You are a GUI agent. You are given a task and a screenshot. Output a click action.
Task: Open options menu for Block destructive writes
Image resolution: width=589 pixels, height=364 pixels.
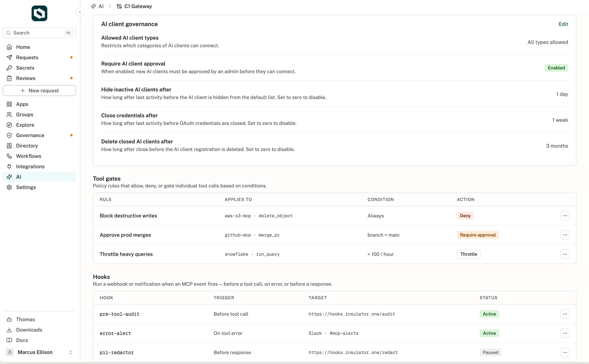[565, 216]
